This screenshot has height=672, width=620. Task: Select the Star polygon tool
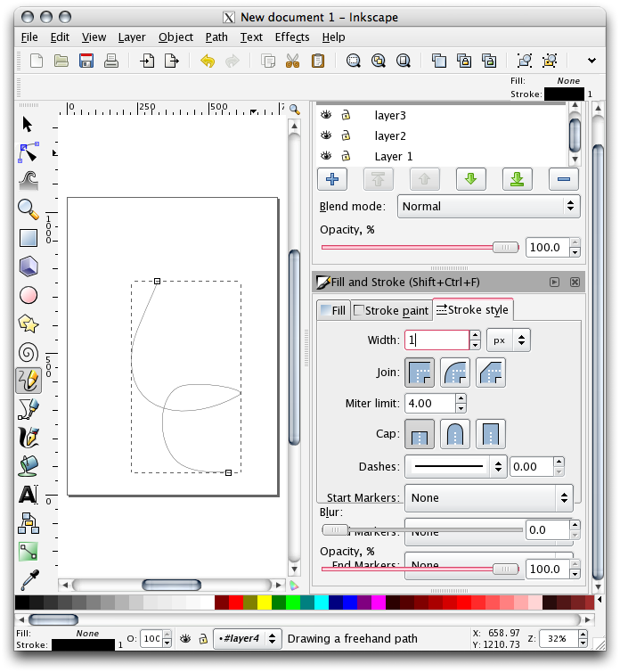point(29,324)
